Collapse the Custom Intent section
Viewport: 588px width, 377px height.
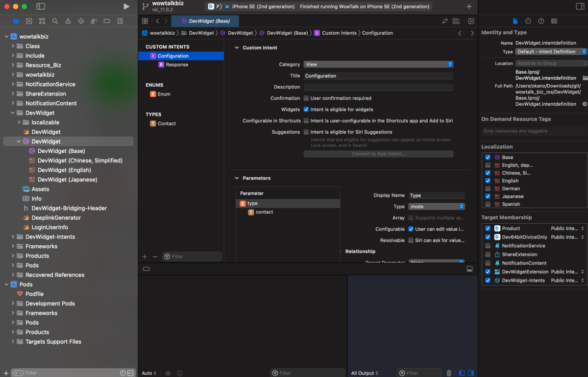pos(237,47)
